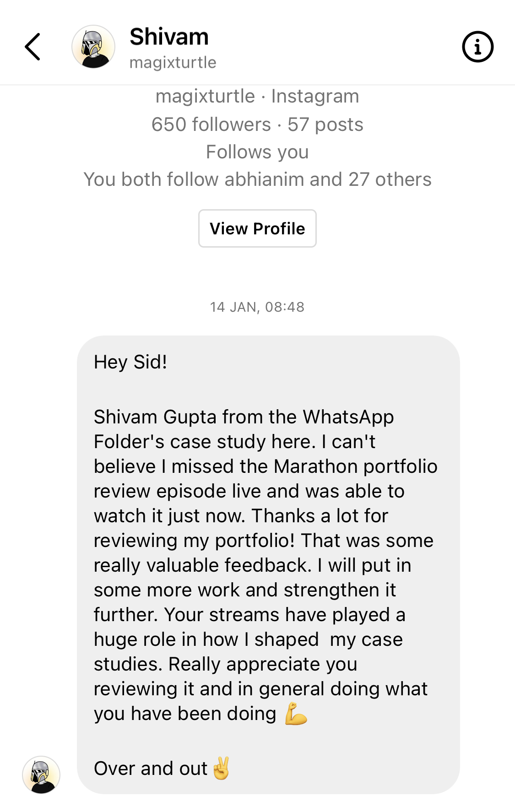Tap the magixturtle username under Shivam
The width and height of the screenshot is (515, 812).
(x=173, y=62)
